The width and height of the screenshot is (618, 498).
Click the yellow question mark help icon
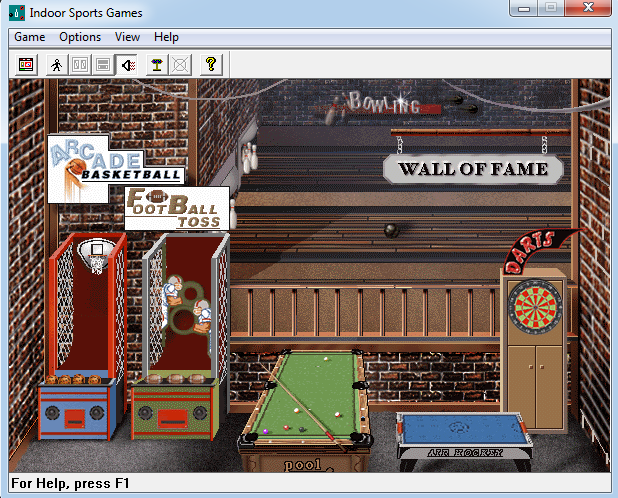pos(211,65)
